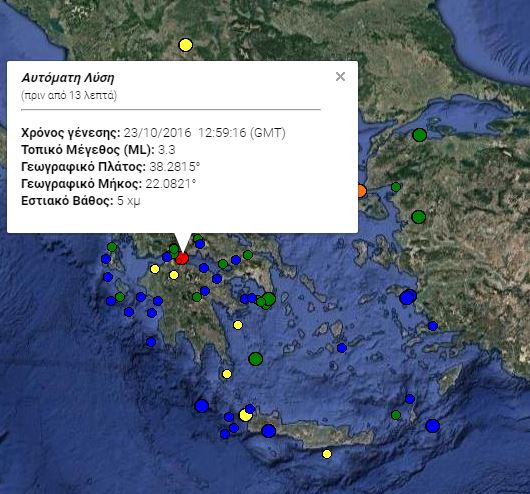The width and height of the screenshot is (530, 494).
Task: Click the latitude value '38.2815°'
Action: [x=175, y=167]
